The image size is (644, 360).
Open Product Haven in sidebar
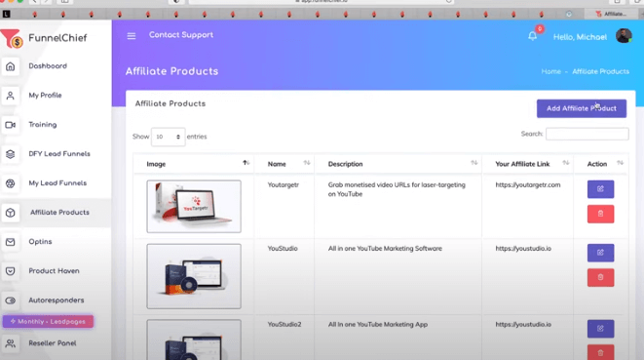[x=54, y=270]
